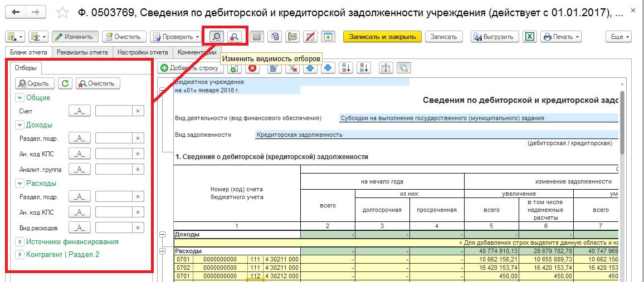Go forward with the right arrow button
The image size is (644, 282).
click(x=35, y=12)
